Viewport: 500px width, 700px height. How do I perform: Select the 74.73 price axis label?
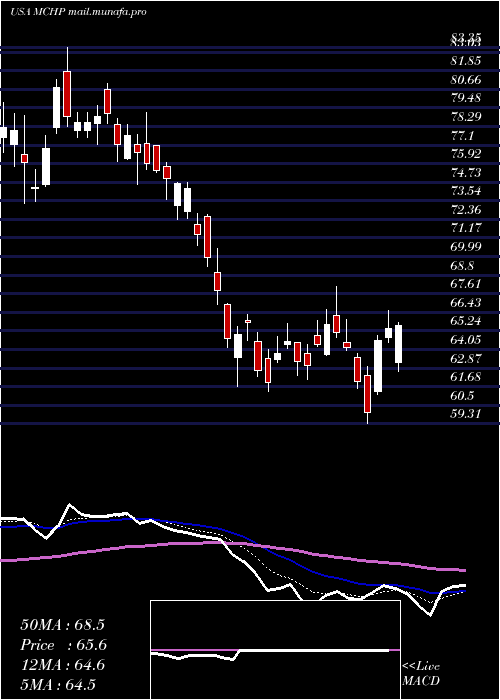[465, 173]
